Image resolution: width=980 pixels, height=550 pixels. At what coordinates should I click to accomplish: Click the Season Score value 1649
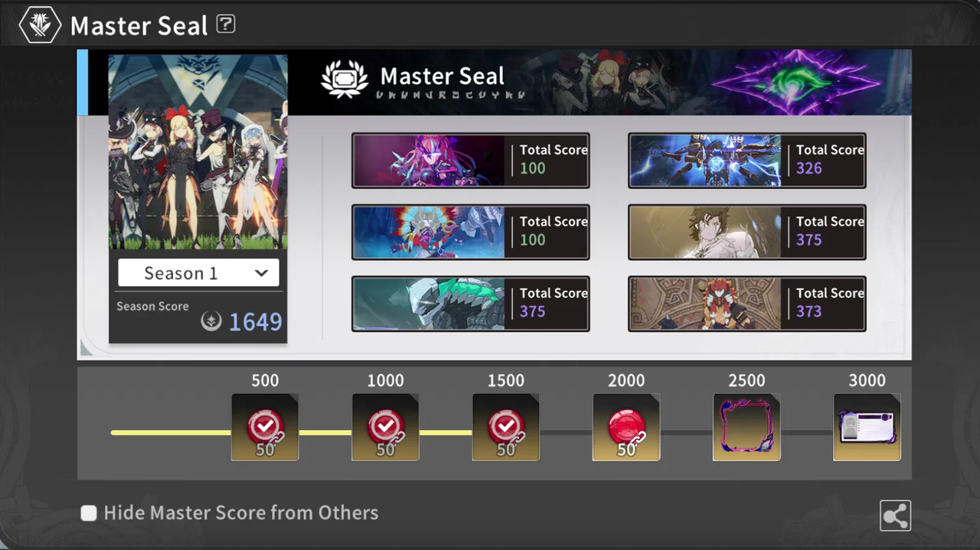(x=256, y=322)
